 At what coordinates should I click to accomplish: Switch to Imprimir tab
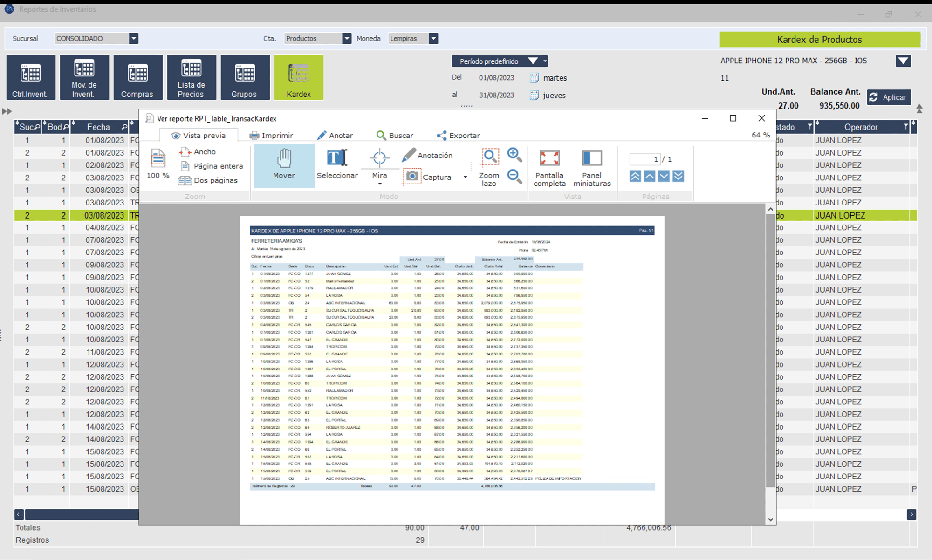click(x=271, y=136)
